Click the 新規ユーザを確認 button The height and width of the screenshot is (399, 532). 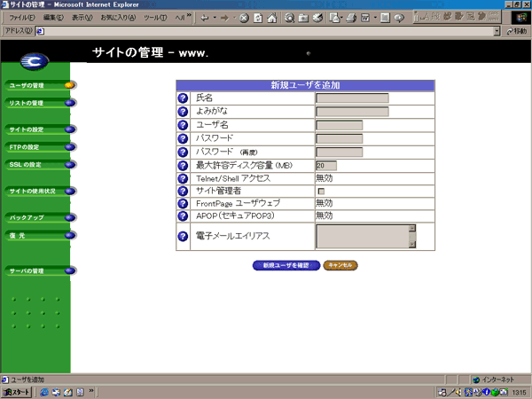[x=286, y=265]
